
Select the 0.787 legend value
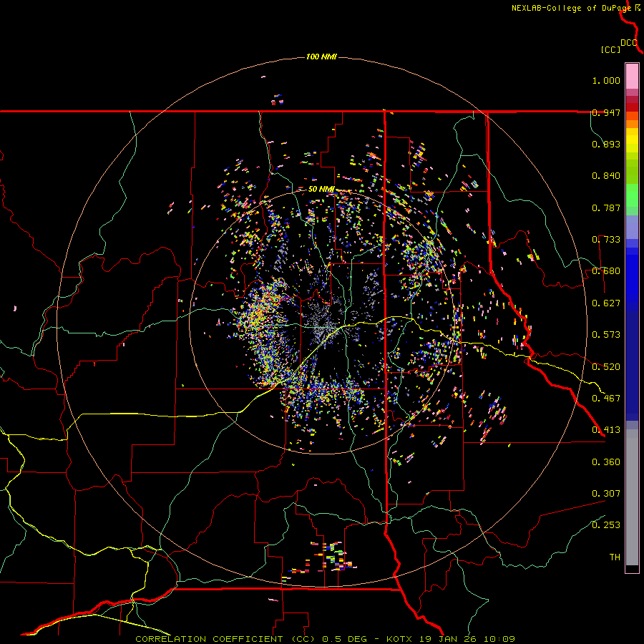click(606, 208)
